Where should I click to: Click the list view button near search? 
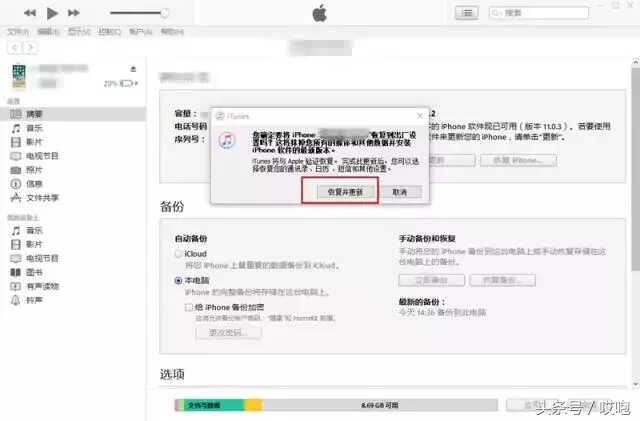467,13
